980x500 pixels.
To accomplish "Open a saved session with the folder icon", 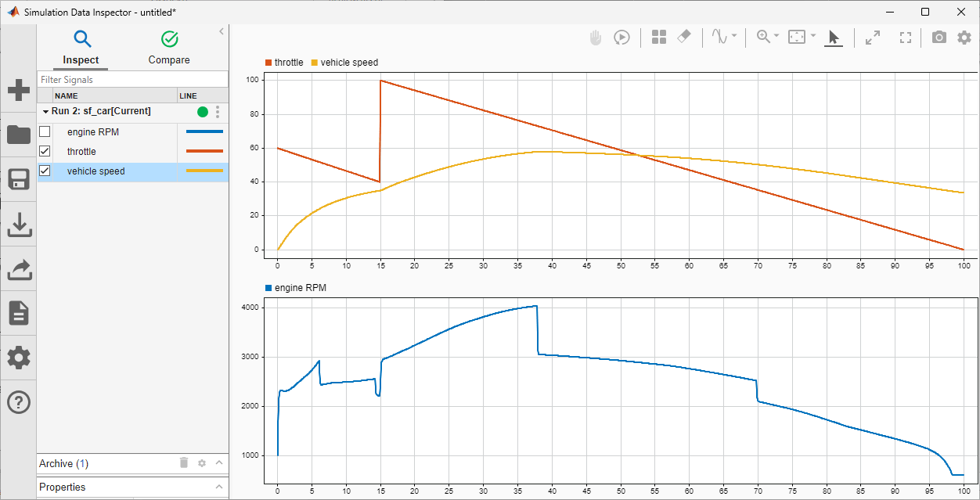I will pyautogui.click(x=19, y=135).
